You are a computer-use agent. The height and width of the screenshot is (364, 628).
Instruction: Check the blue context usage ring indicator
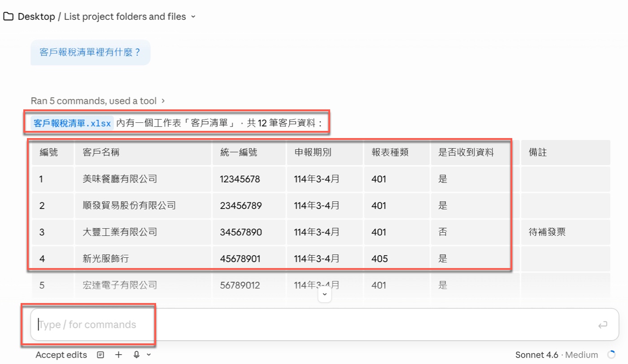click(x=611, y=355)
